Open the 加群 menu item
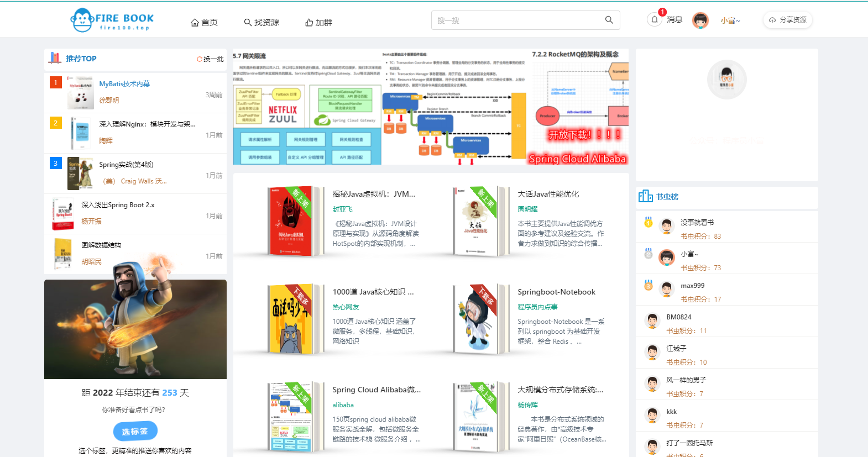Viewport: 868px width, 457px height. (318, 22)
